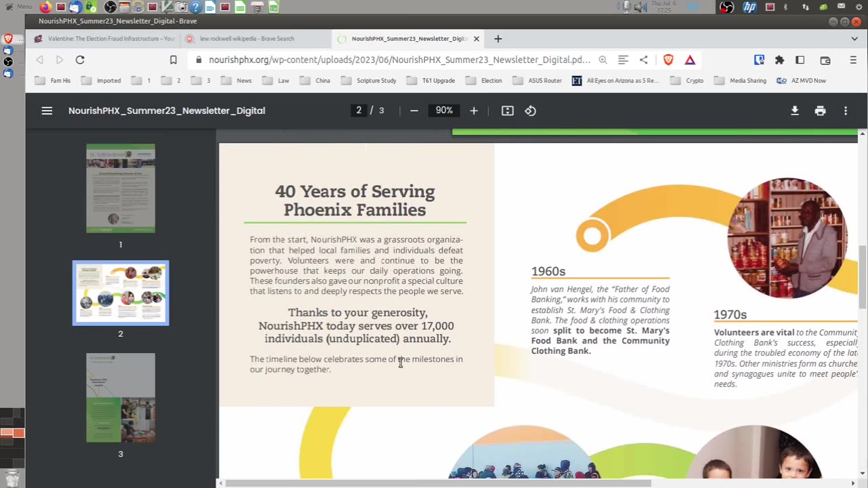
Task: Rotate the PDF counterclockwise
Action: [530, 110]
